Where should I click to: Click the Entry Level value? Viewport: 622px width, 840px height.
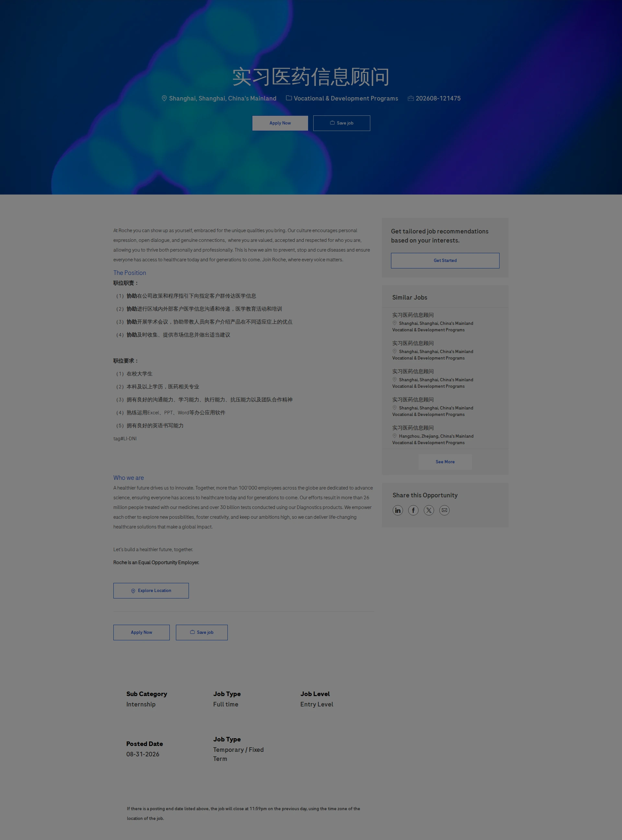(317, 704)
